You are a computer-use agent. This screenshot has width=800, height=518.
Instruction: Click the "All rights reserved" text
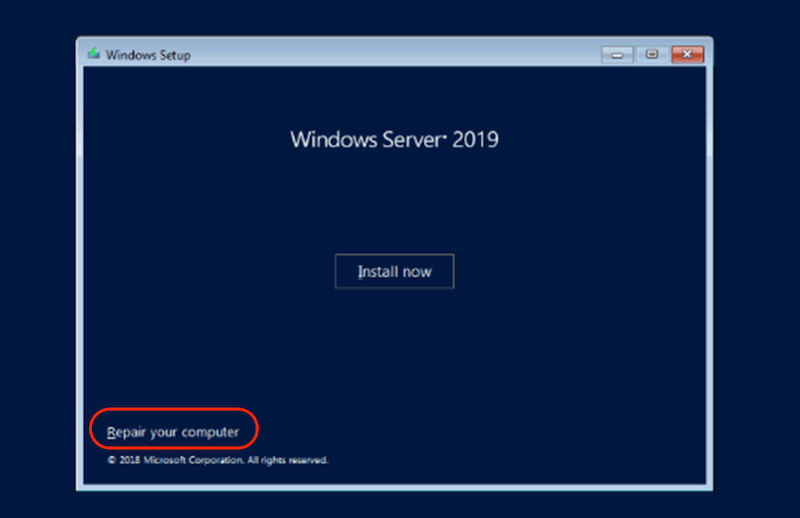point(285,461)
